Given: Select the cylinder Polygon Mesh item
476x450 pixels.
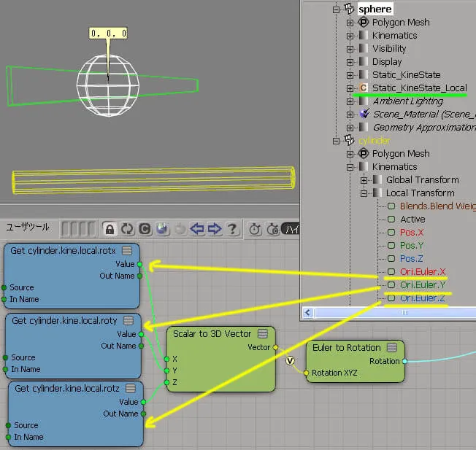Looking at the screenshot, I should point(401,154).
